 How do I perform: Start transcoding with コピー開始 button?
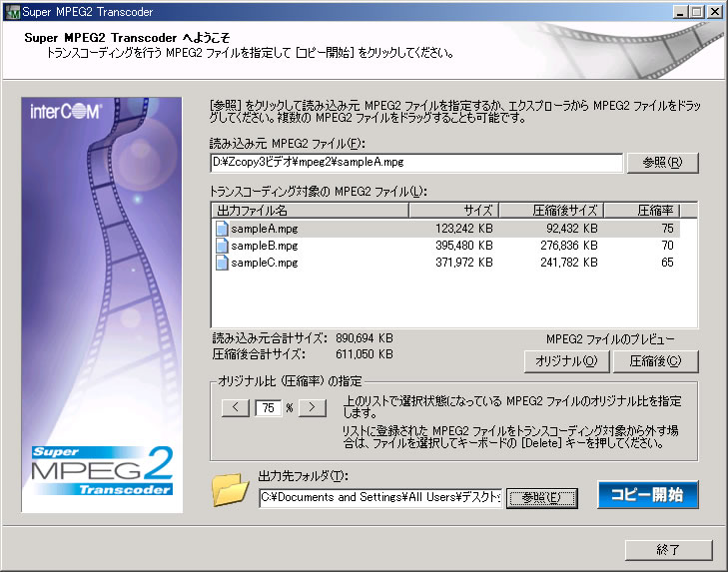point(648,494)
